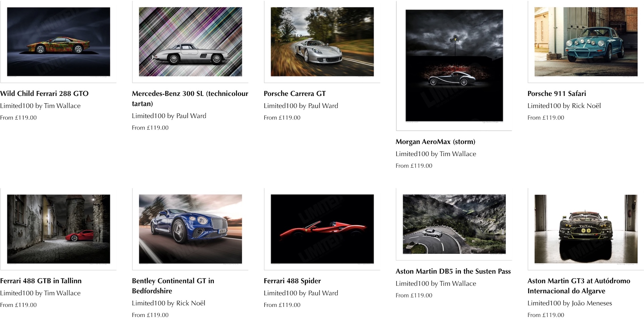Image resolution: width=644 pixels, height=321 pixels.
Task: Open Aston Martin DB5 in the Susten Pass title
Action: [x=453, y=271]
